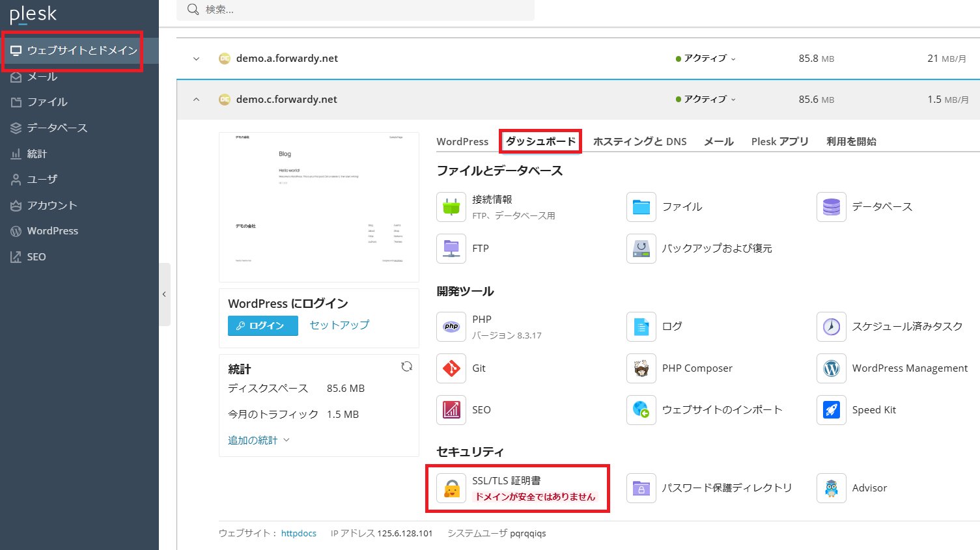Select ファイル in the sidebar
This screenshot has height=550, width=980.
tap(79, 102)
